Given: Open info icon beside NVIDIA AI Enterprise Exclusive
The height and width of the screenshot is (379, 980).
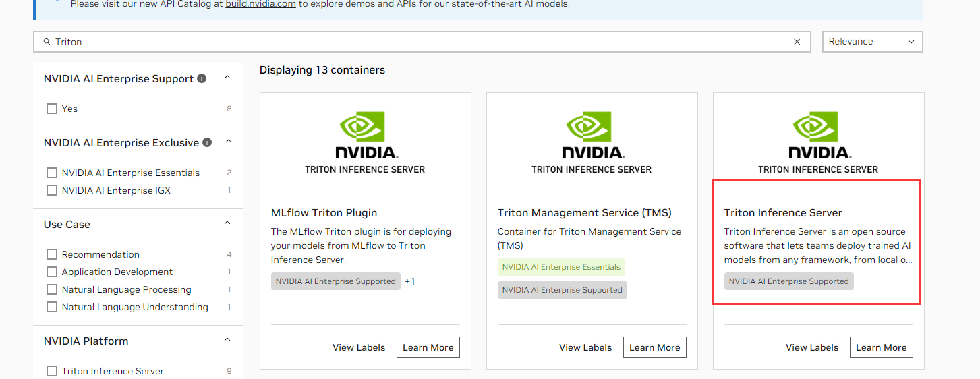Looking at the screenshot, I should [207, 142].
